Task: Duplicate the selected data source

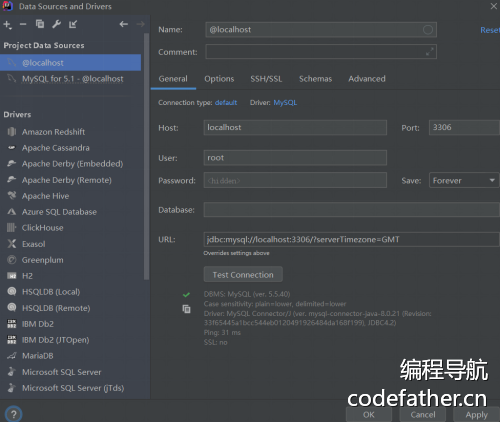Action: (x=40, y=24)
